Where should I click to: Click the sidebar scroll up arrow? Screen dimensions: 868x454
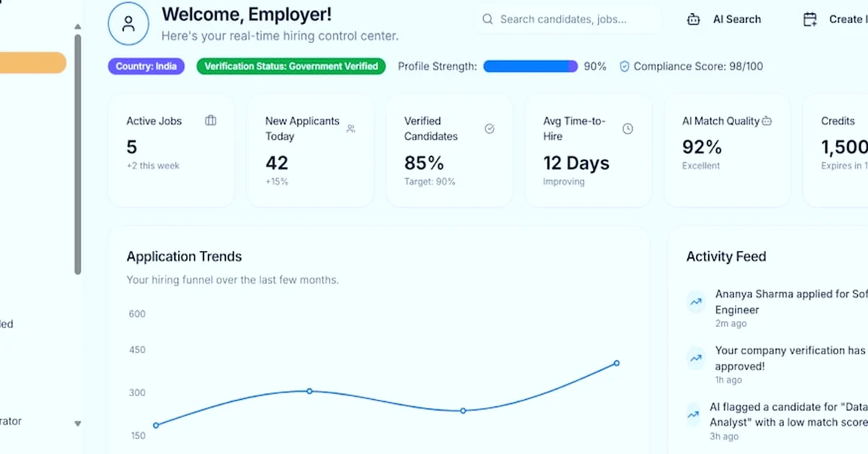77,27
